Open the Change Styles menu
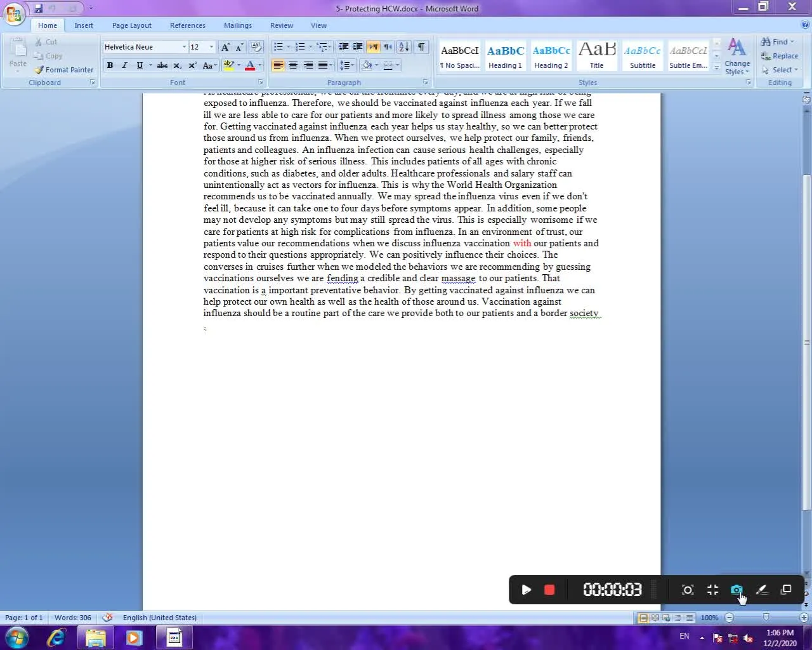The width and height of the screenshot is (812, 650). tap(737, 57)
